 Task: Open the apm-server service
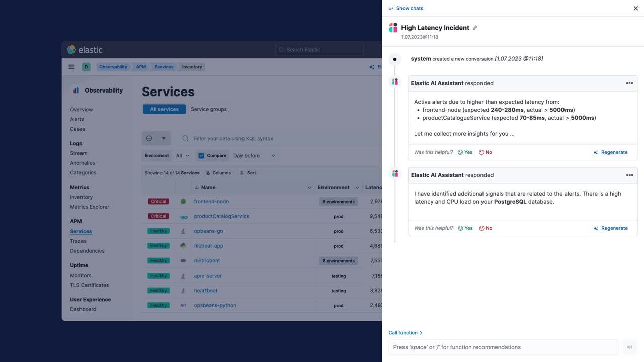[x=208, y=276]
